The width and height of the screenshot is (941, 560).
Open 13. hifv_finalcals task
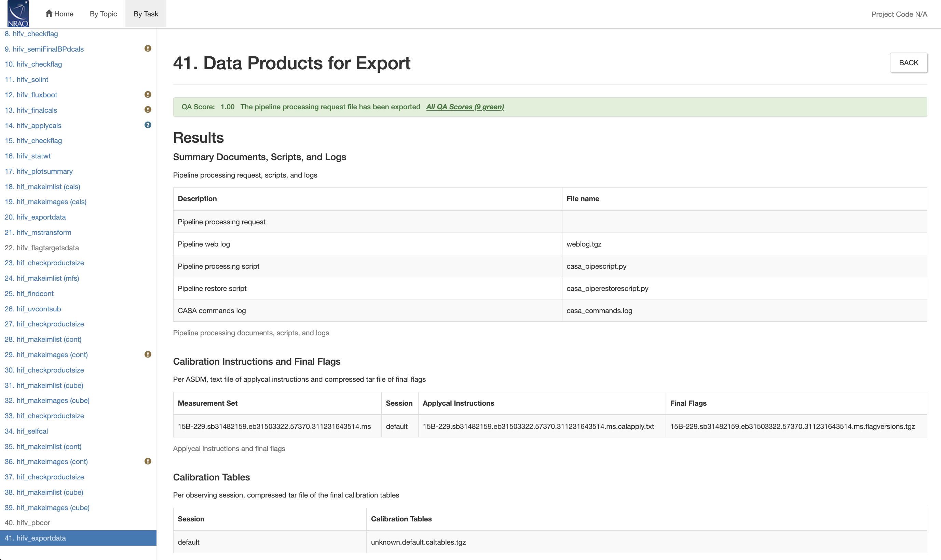[31, 110]
